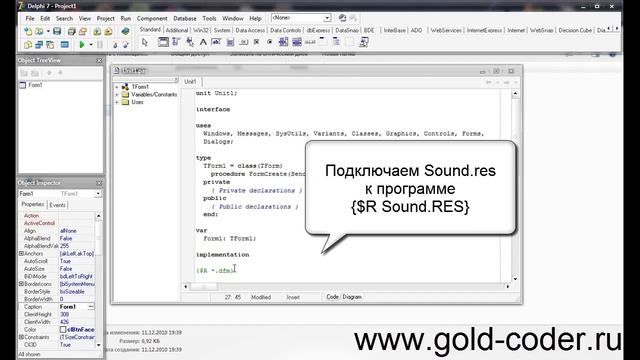This screenshot has height=360, width=640.
Task: Select the Unit1 editor tab
Action: [x=190, y=82]
